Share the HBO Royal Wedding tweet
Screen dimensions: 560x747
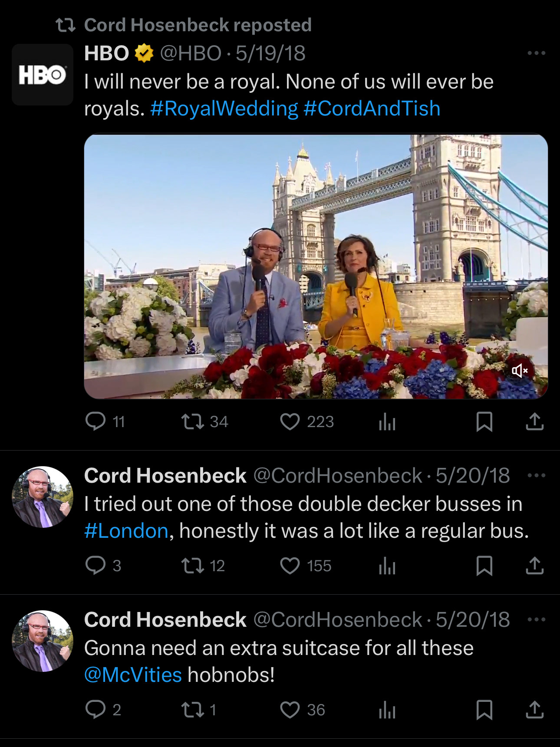coord(534,421)
